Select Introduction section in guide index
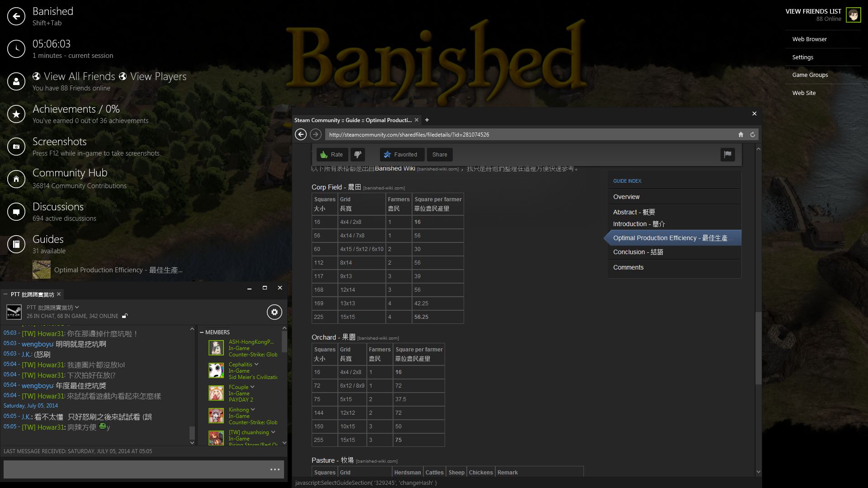This screenshot has width=868, height=488. [x=639, y=224]
